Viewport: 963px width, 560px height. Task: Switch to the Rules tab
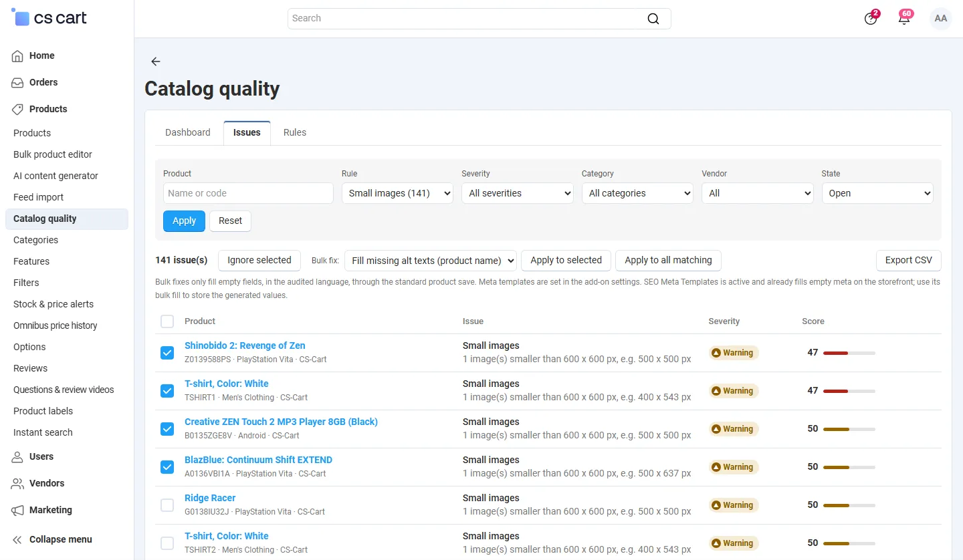tap(295, 132)
